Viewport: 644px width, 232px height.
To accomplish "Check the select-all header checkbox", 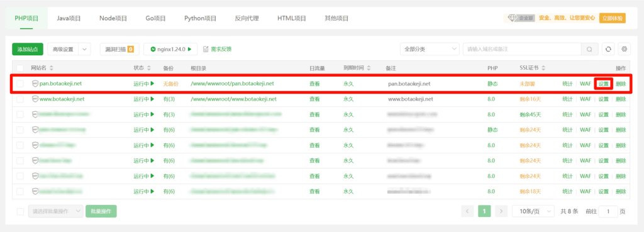I will pos(20,68).
